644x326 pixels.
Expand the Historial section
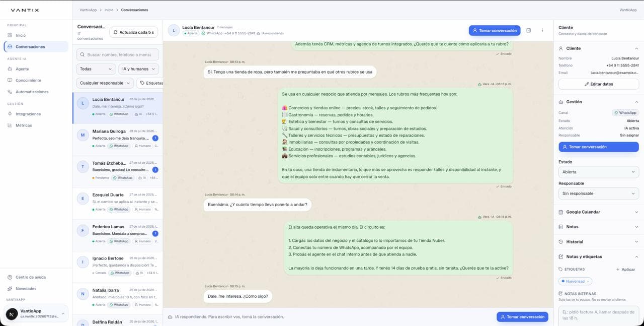point(599,242)
